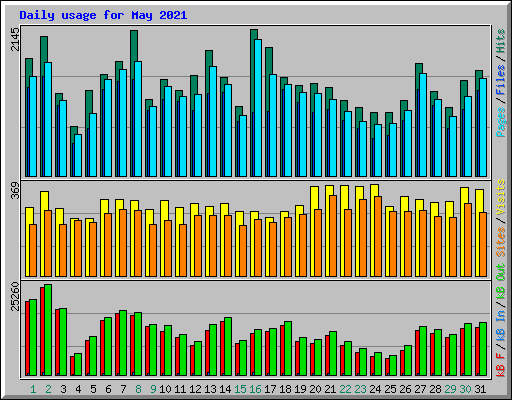Select day 30 on the x-axis
This screenshot has width=512, height=400.
pyautogui.click(x=465, y=389)
